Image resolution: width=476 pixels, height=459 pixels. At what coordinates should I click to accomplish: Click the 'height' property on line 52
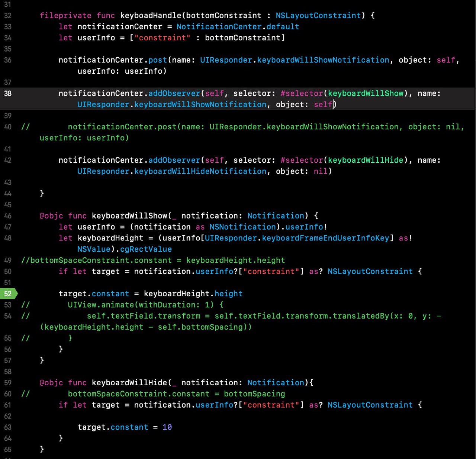228,294
